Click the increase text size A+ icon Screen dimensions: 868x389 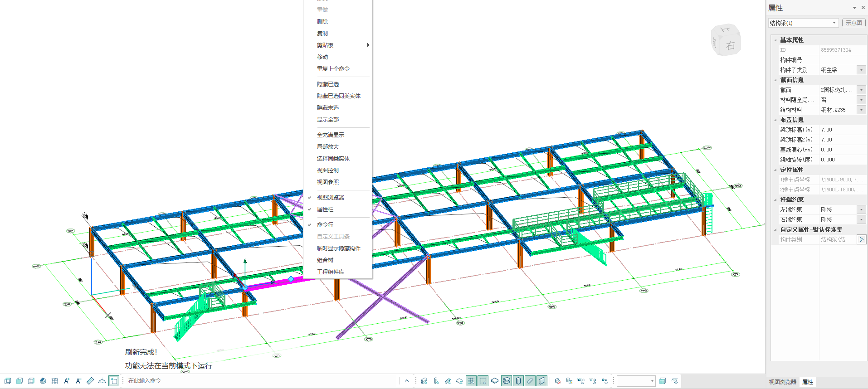[x=67, y=381]
